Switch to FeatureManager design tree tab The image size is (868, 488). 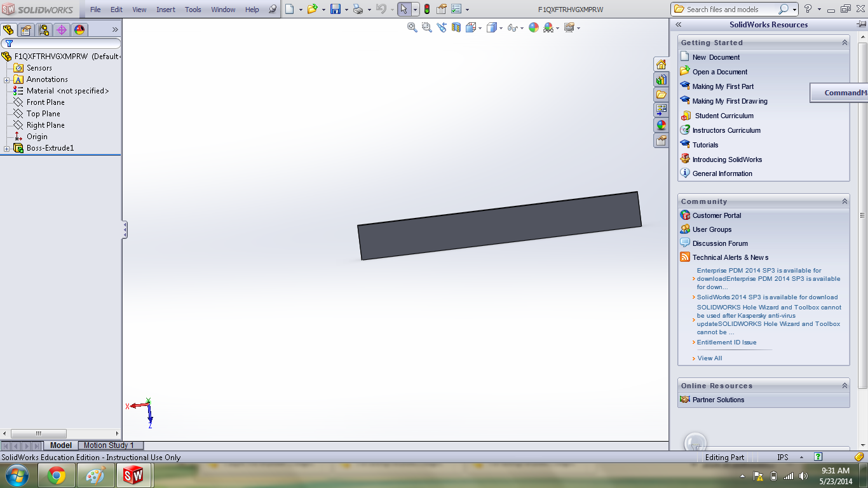tap(8, 30)
